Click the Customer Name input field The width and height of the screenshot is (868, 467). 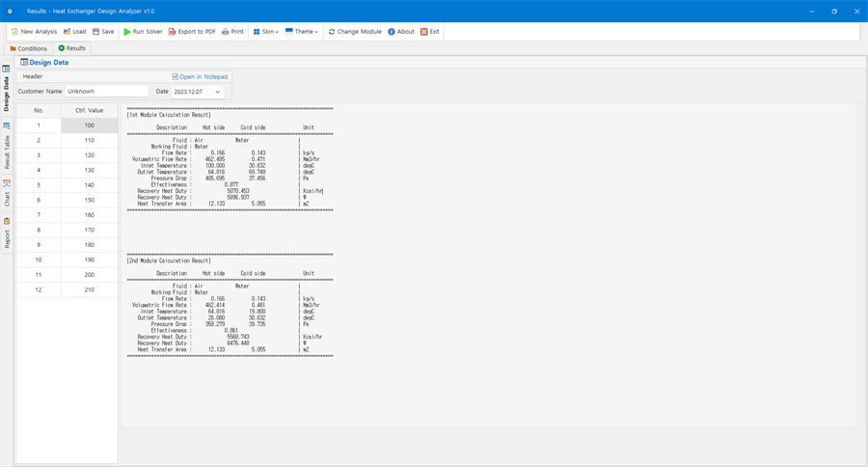coord(107,92)
